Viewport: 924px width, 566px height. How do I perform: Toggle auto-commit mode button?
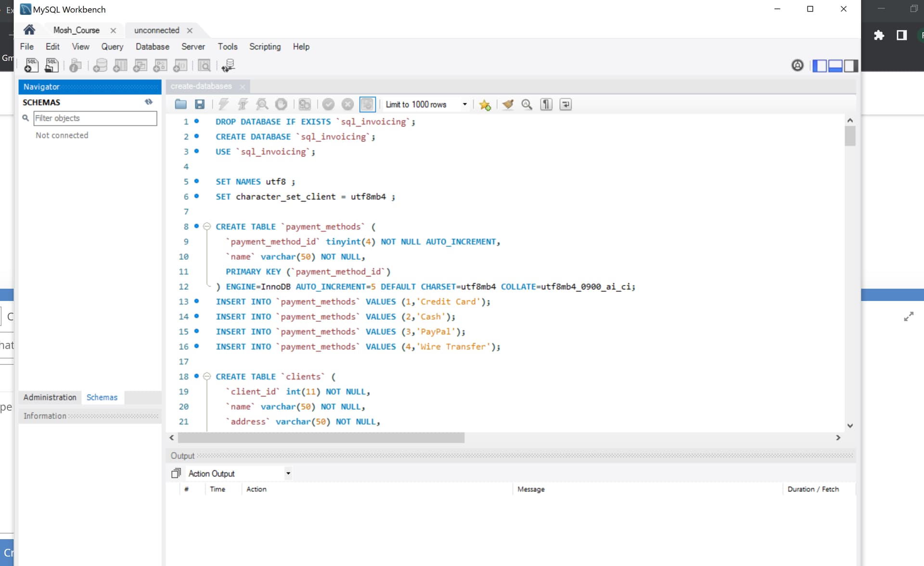(x=367, y=104)
